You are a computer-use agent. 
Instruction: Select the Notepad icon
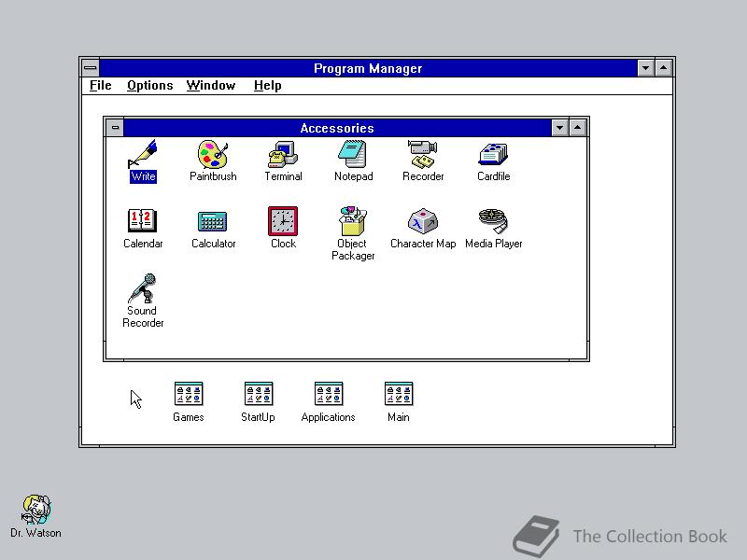pos(353,154)
